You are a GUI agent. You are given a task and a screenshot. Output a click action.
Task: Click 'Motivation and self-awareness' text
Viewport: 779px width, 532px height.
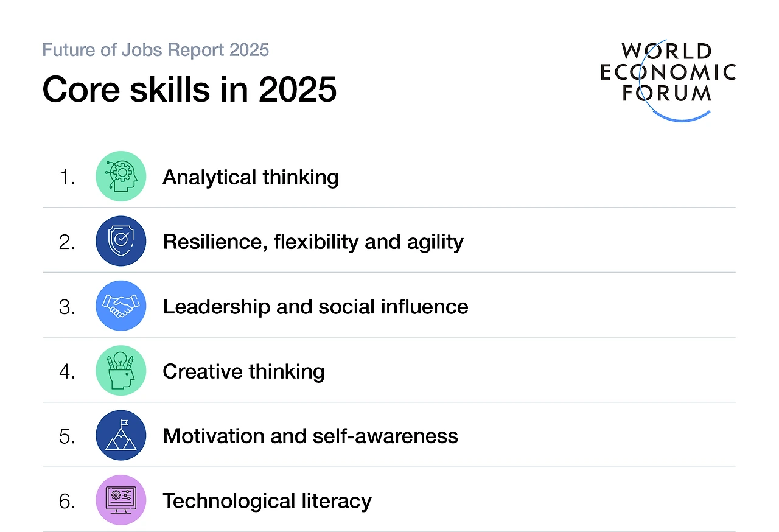310,436
